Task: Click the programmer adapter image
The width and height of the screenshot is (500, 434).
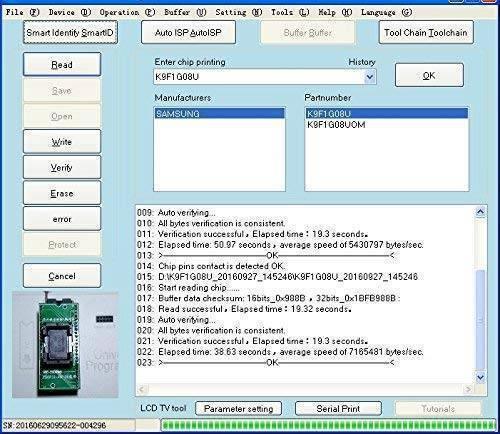Action: click(x=65, y=345)
